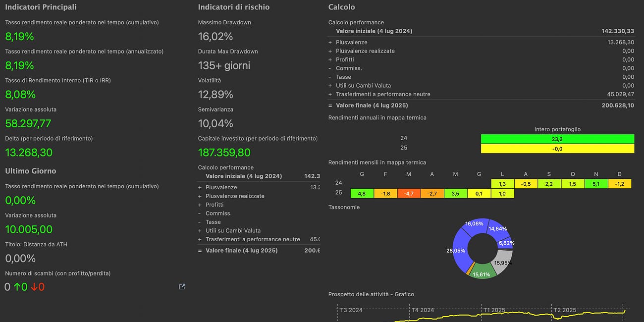Image resolution: width=644 pixels, height=322 pixels.
Task: Select the 5,1 November cell in heatmap
Action: [596, 183]
